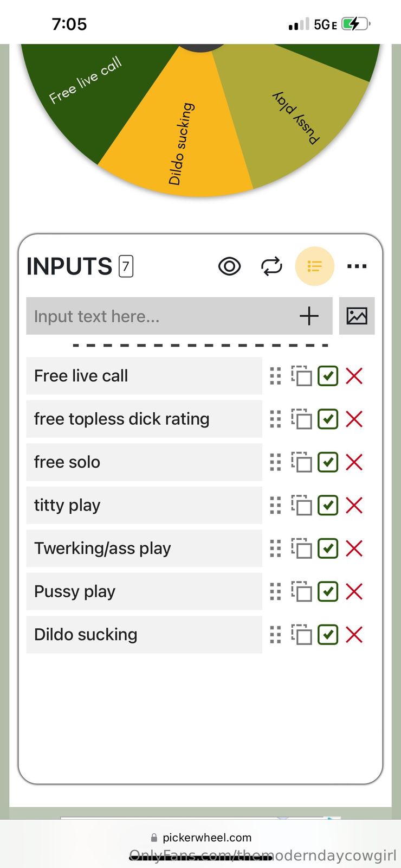401x868 pixels.
Task: Disable the 'titty play' checkbox
Action: pos(328,505)
